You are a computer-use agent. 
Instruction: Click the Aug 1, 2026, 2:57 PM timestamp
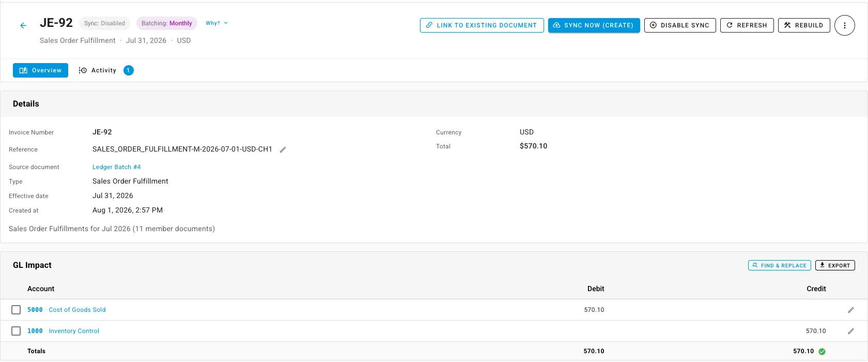128,210
